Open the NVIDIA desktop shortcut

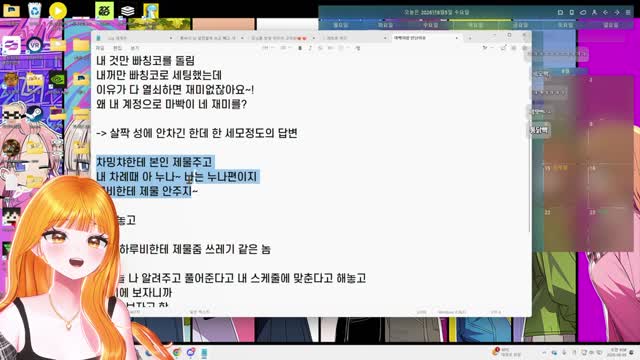pos(58,80)
